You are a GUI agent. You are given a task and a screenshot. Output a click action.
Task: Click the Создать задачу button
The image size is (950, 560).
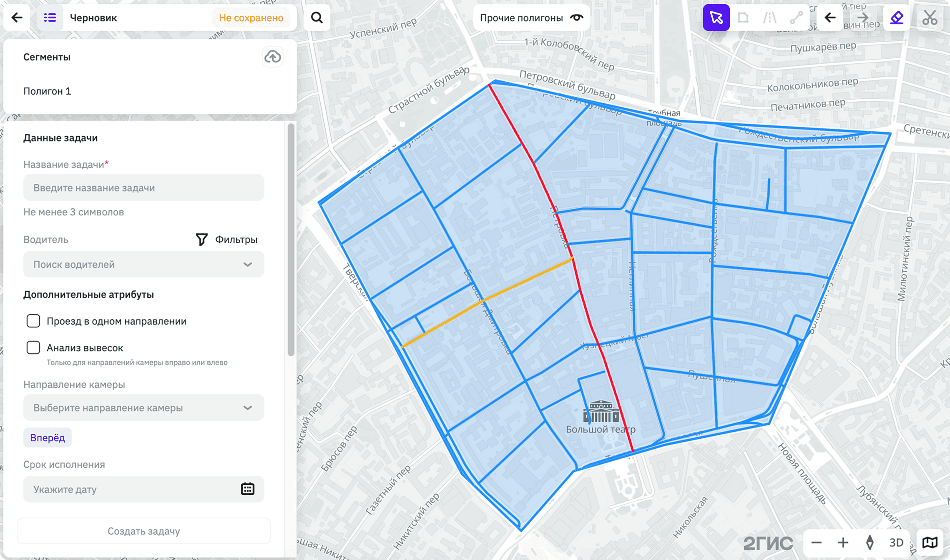(x=144, y=531)
